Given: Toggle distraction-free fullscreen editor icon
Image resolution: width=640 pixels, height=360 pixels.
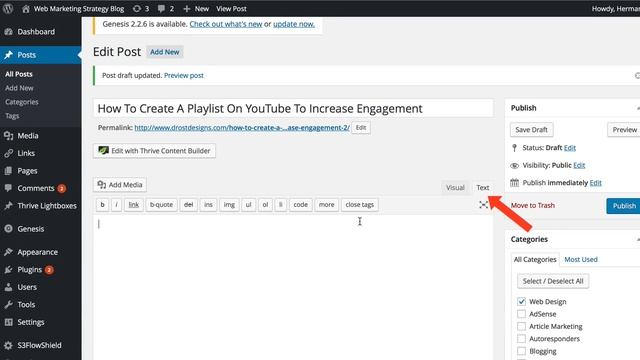Looking at the screenshot, I should click(x=484, y=205).
